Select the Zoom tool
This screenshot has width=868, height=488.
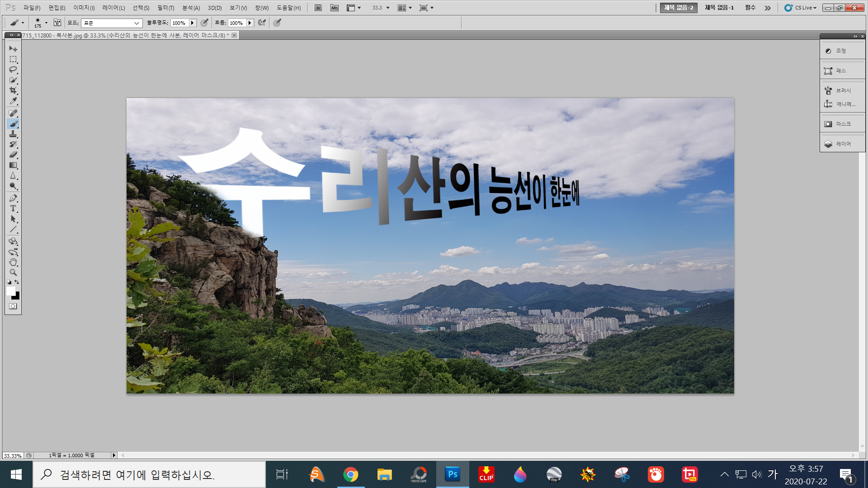pos(13,272)
